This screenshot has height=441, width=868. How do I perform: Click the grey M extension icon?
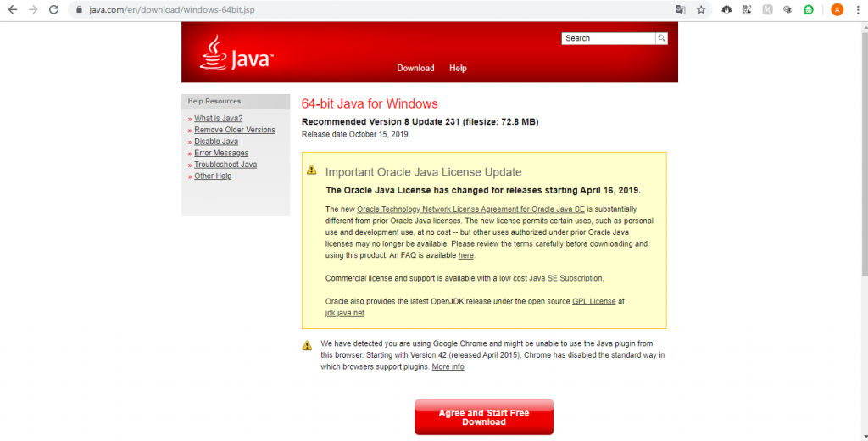tap(767, 9)
